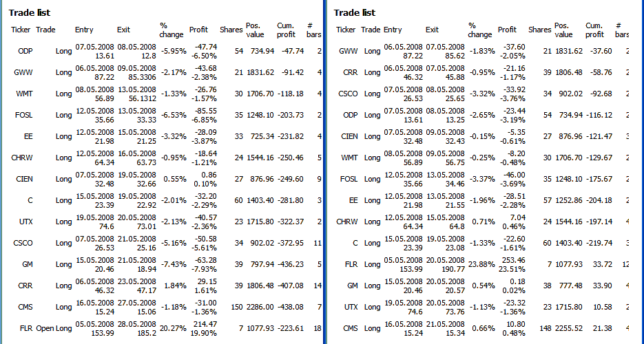644x344 pixels.
Task: Select ODP ticker row in left table
Action: tap(25, 51)
